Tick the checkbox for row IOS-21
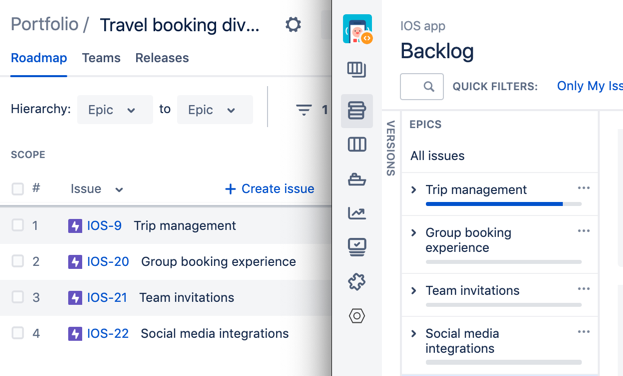Image resolution: width=623 pixels, height=376 pixels. [x=17, y=297]
